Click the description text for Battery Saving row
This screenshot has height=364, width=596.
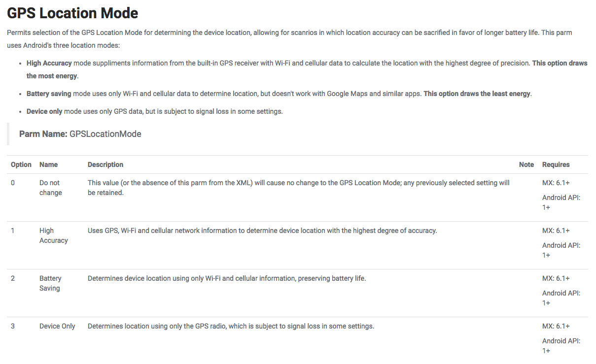[227, 278]
